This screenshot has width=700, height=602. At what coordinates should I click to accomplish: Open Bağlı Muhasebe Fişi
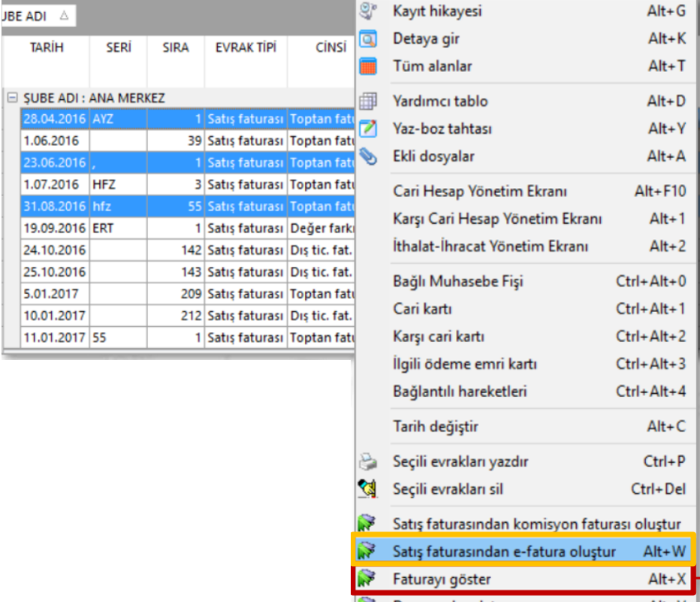pyautogui.click(x=458, y=282)
